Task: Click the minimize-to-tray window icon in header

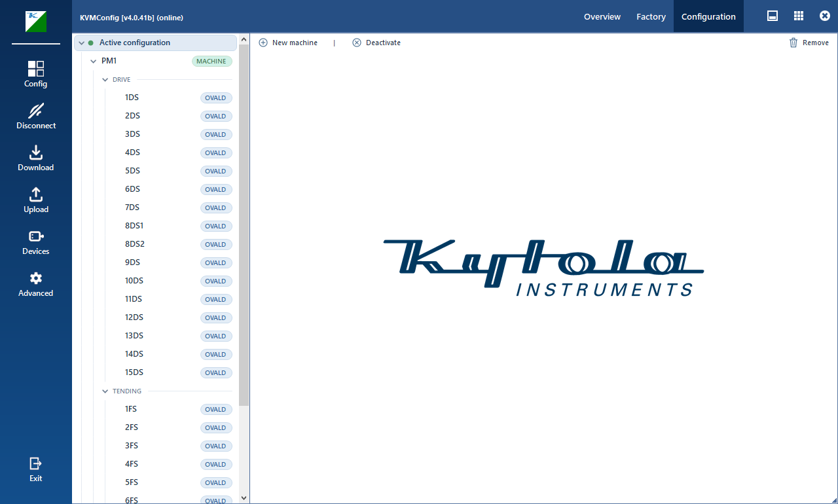Action: [773, 16]
